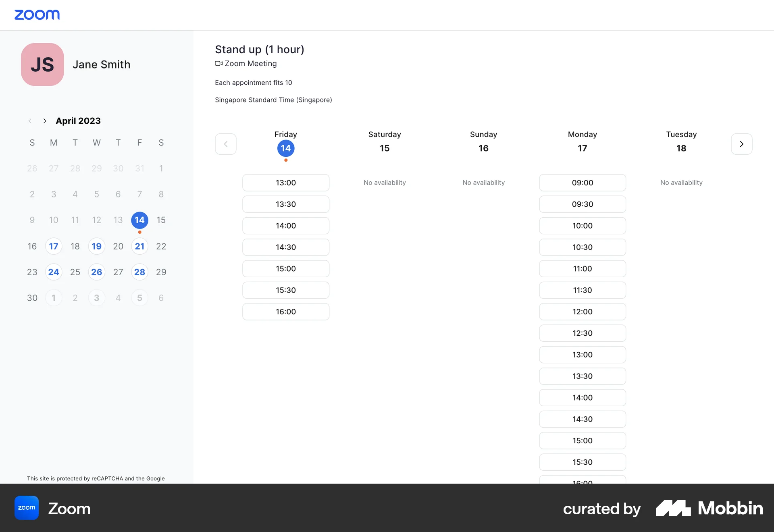This screenshot has height=532, width=774.
Task: Select the highlighted date 14 under Friday
Action: tap(286, 148)
